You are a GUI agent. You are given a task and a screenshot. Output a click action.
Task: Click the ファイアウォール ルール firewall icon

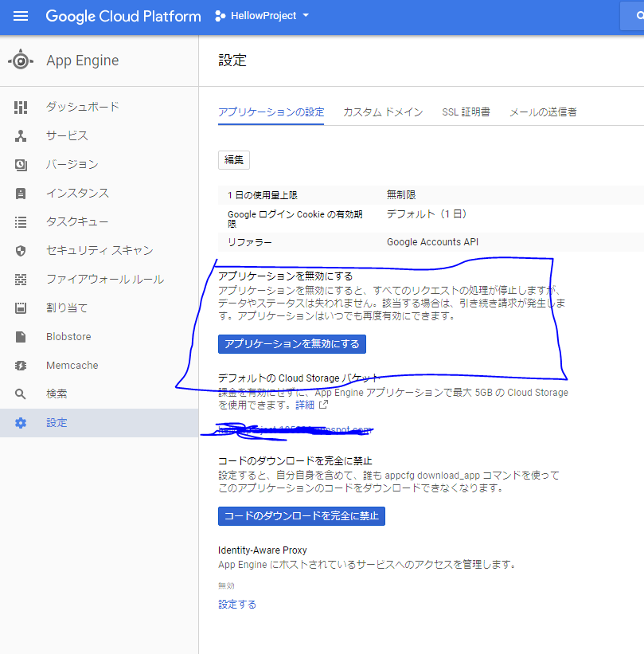click(x=21, y=280)
